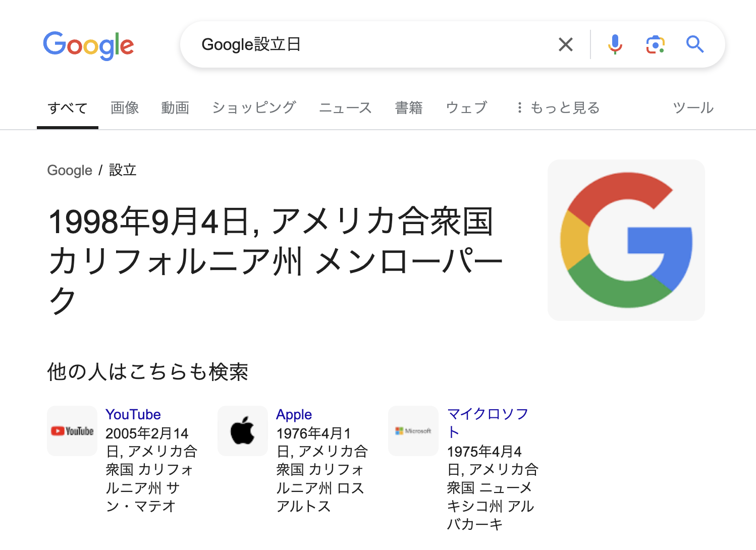Open Google Lens image search

tap(655, 44)
